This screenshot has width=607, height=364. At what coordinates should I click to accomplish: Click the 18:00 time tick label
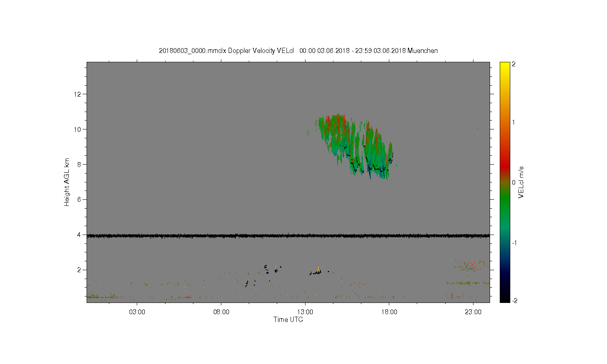pyautogui.click(x=389, y=312)
